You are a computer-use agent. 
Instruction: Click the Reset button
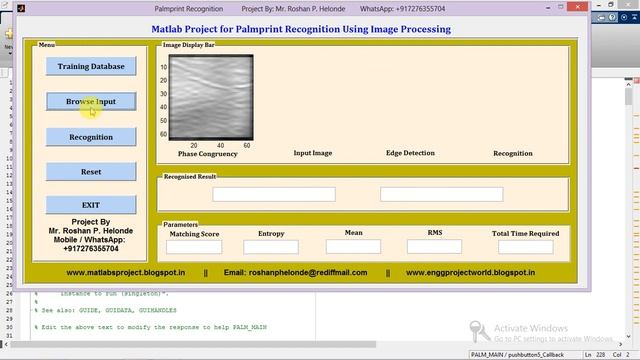pyautogui.click(x=91, y=172)
